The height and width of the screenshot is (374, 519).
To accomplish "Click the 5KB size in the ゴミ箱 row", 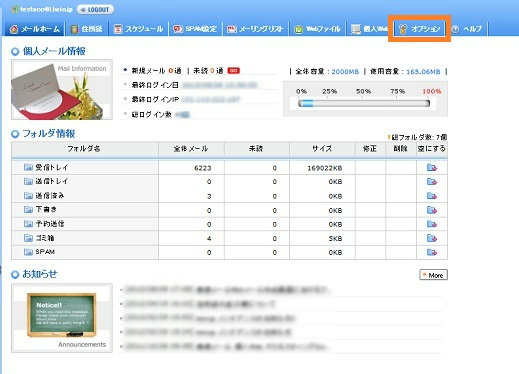I will pos(335,238).
